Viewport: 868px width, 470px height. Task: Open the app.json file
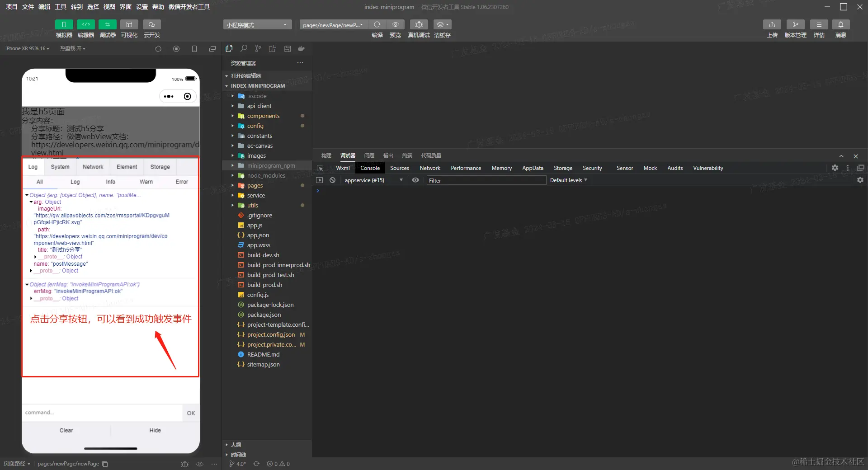click(x=258, y=235)
